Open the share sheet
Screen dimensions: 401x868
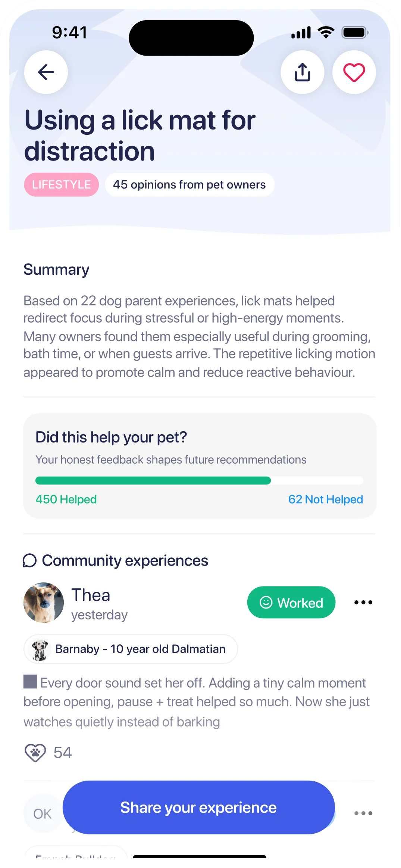point(302,72)
